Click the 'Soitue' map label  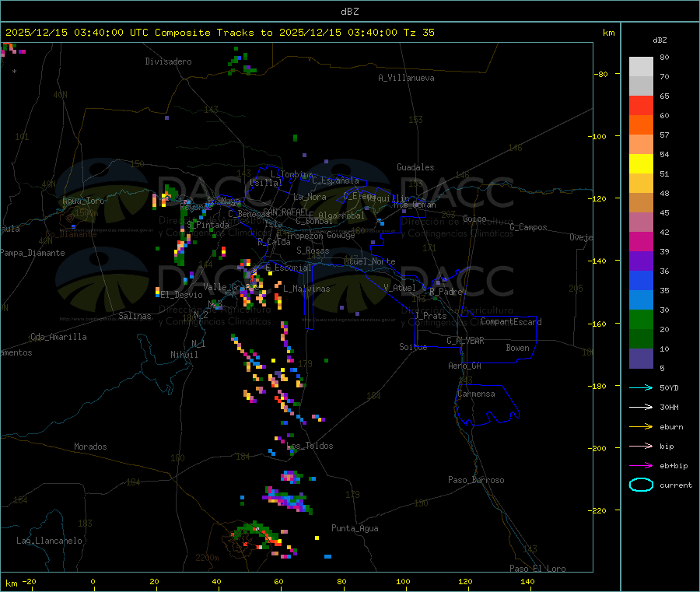click(x=413, y=347)
